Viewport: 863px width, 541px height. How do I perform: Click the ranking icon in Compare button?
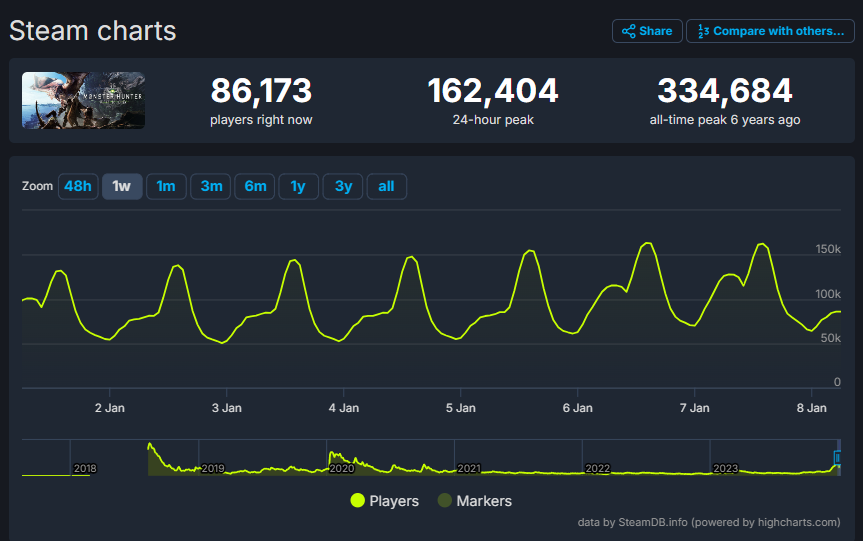pos(703,31)
